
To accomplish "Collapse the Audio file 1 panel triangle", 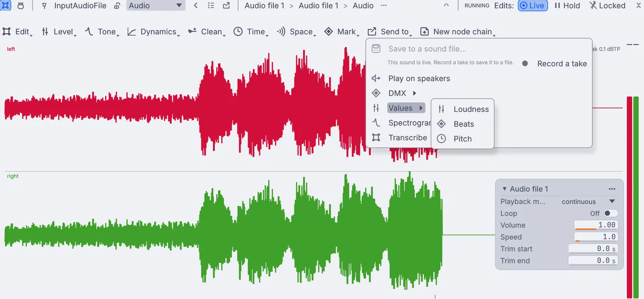I will click(504, 189).
